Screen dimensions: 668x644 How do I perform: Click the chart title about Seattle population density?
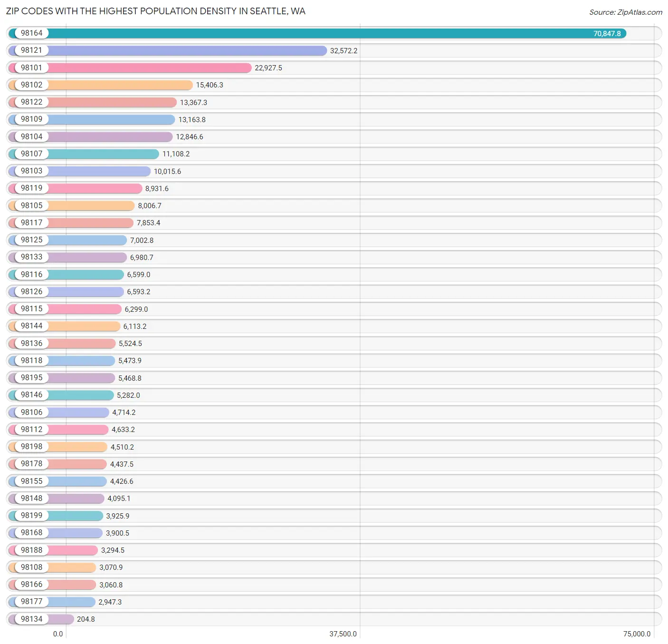[x=155, y=11]
